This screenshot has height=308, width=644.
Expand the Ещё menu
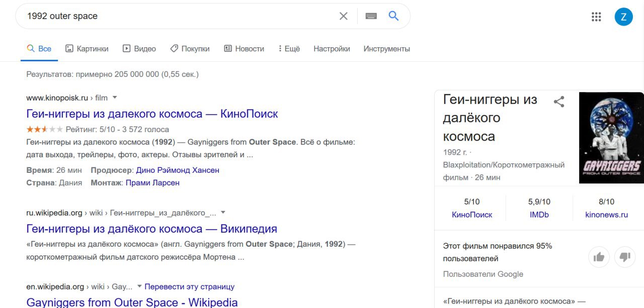[x=289, y=49]
